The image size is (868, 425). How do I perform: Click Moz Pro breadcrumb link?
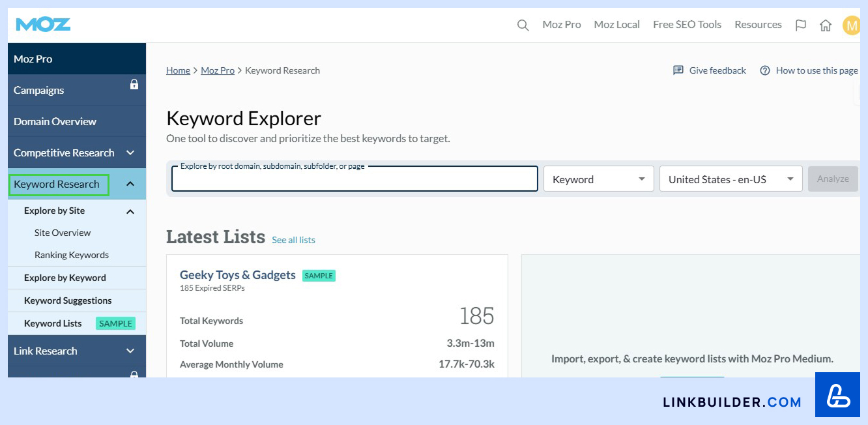coord(218,70)
